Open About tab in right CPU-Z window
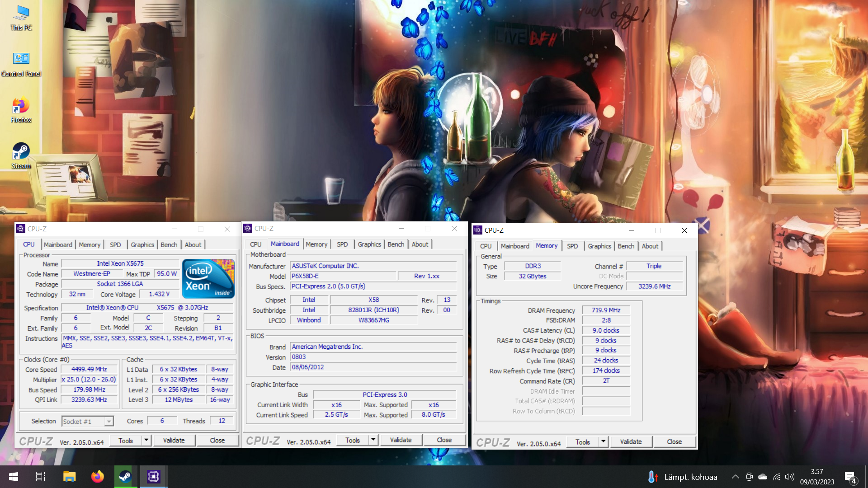The width and height of the screenshot is (868, 488). coord(650,246)
